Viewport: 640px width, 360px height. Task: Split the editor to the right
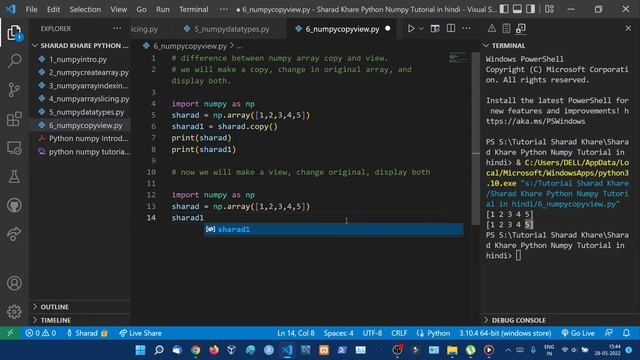click(451, 29)
